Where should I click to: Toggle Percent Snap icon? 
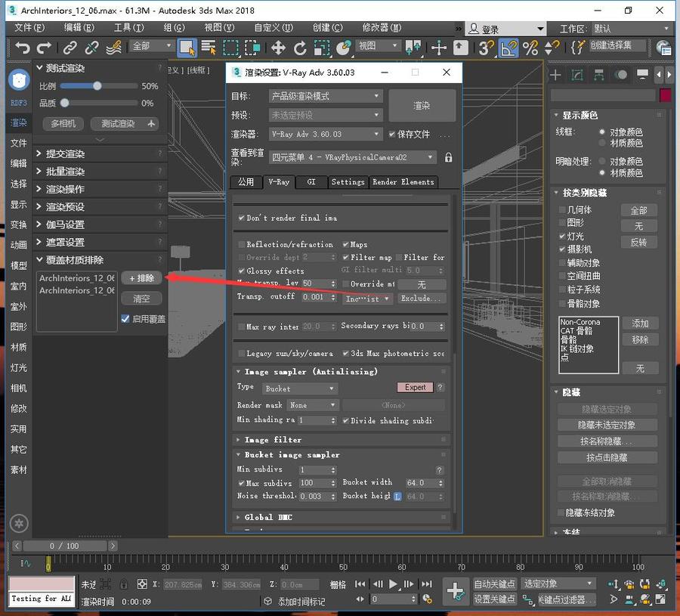(x=530, y=48)
